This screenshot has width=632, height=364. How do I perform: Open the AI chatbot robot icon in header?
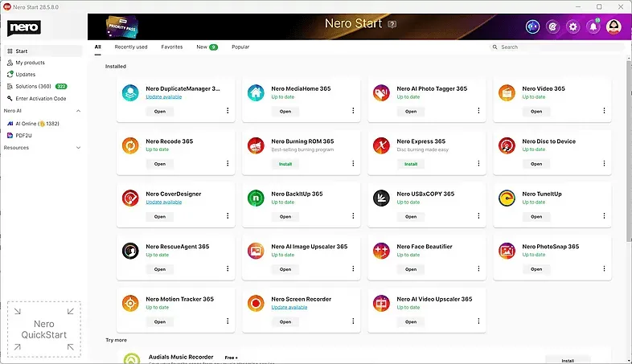(x=532, y=27)
